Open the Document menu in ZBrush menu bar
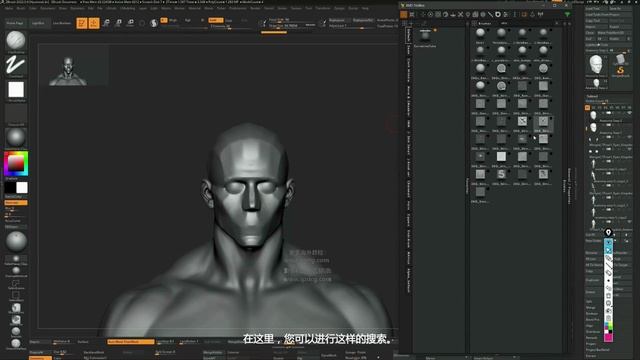 click(48, 8)
